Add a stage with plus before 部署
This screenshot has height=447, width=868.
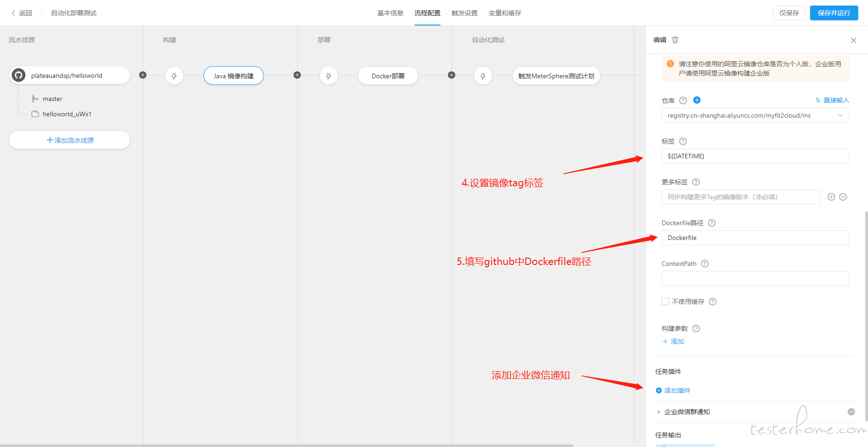297,75
